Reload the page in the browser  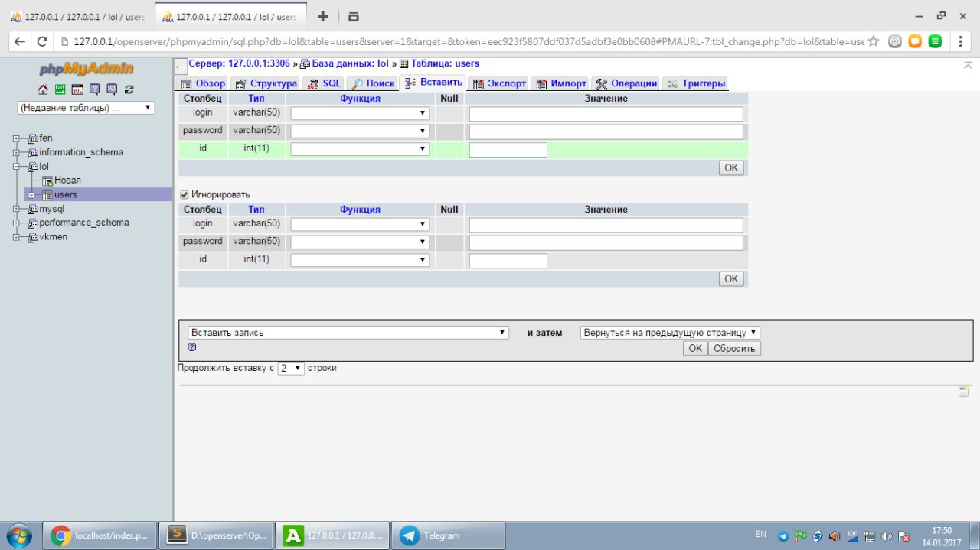(42, 42)
